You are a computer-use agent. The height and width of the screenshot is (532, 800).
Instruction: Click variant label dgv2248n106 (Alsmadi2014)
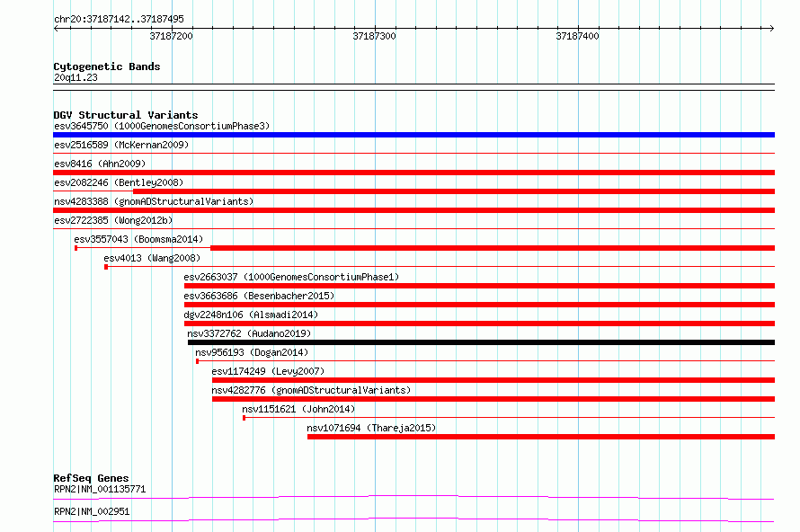click(x=251, y=315)
